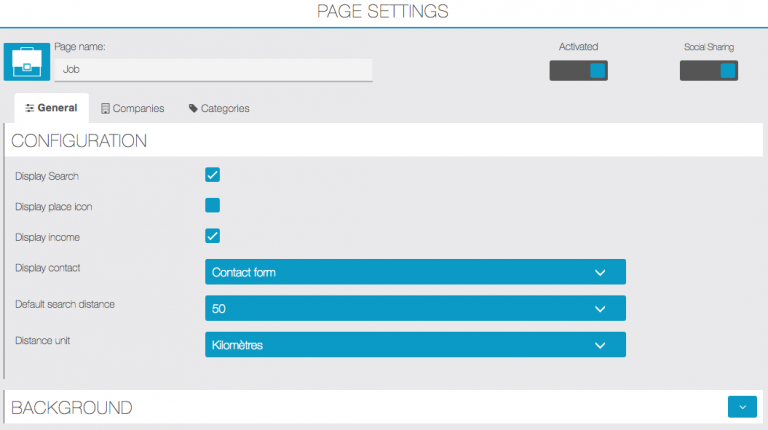This screenshot has height=430, width=768.
Task: Uncheck the Display Search checkbox
Action: (x=212, y=175)
